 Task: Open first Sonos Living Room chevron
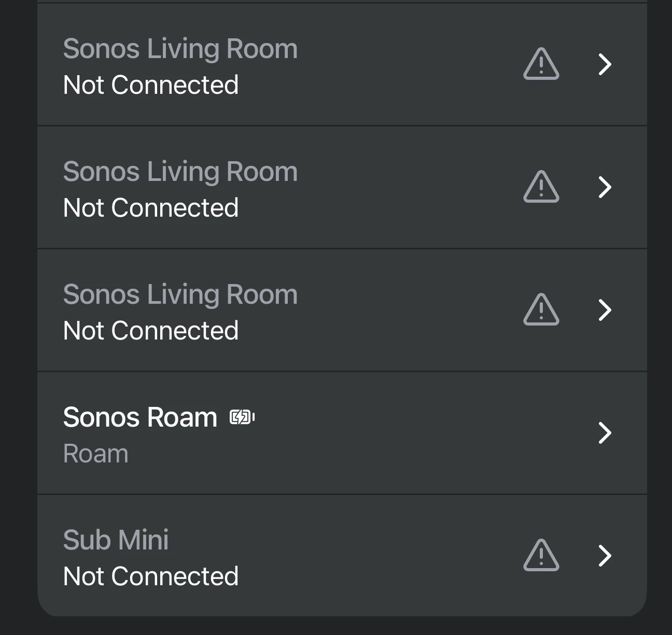pyautogui.click(x=605, y=64)
